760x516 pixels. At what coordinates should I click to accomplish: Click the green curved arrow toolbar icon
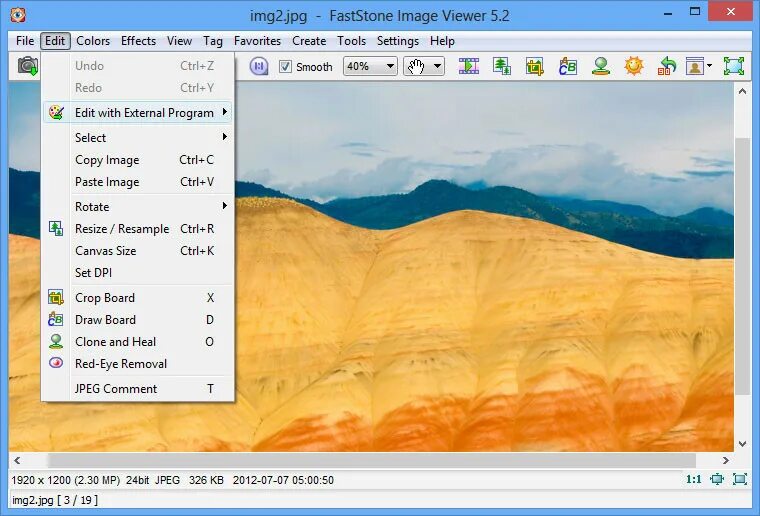click(667, 66)
